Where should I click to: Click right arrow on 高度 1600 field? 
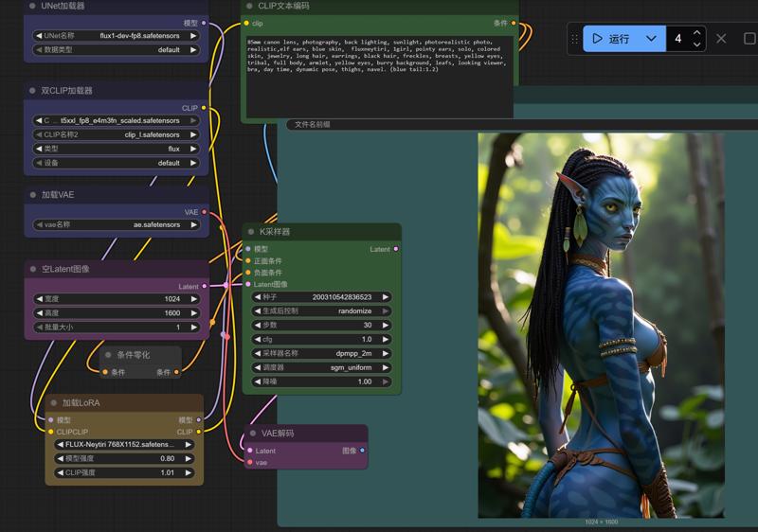pyautogui.click(x=193, y=313)
